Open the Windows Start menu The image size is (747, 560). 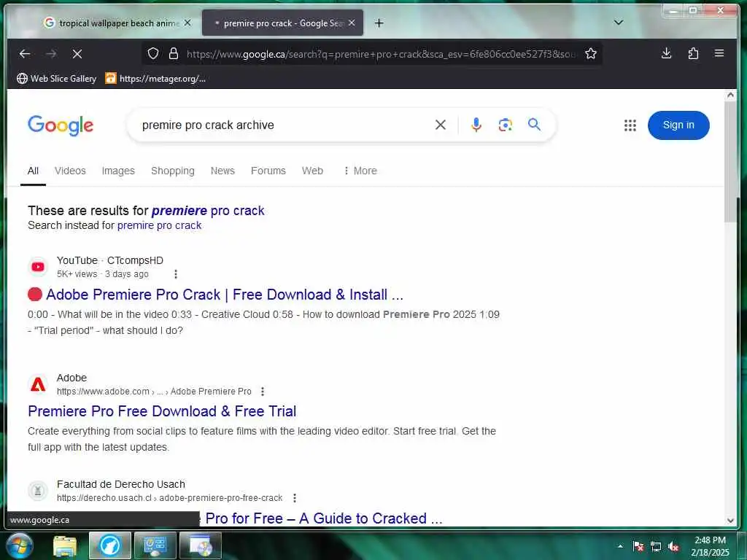point(19,545)
